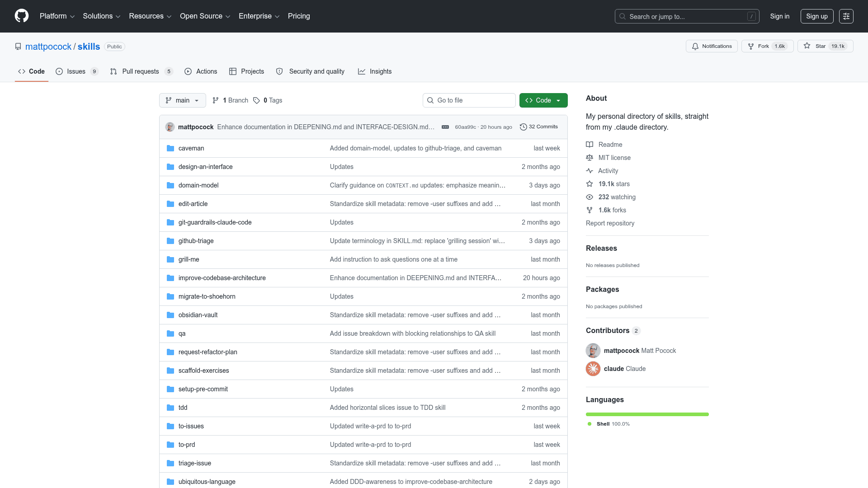Click the Shell language bar
This screenshot has height=488, width=868.
click(647, 414)
